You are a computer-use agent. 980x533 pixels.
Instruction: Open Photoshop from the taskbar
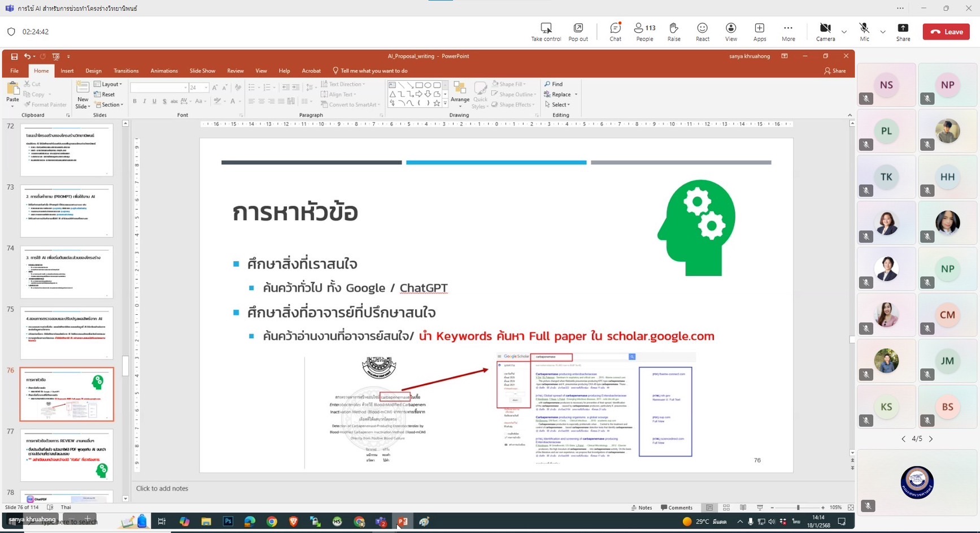coord(228,521)
